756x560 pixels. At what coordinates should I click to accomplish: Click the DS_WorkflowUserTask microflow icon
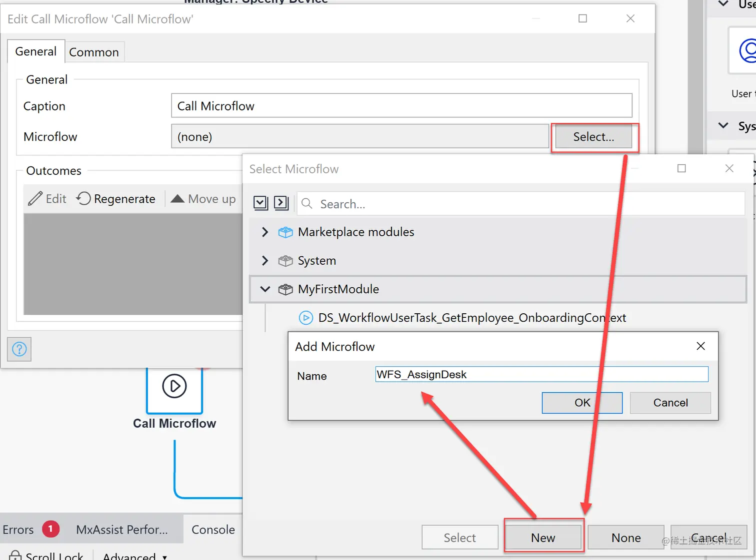pyautogui.click(x=306, y=318)
